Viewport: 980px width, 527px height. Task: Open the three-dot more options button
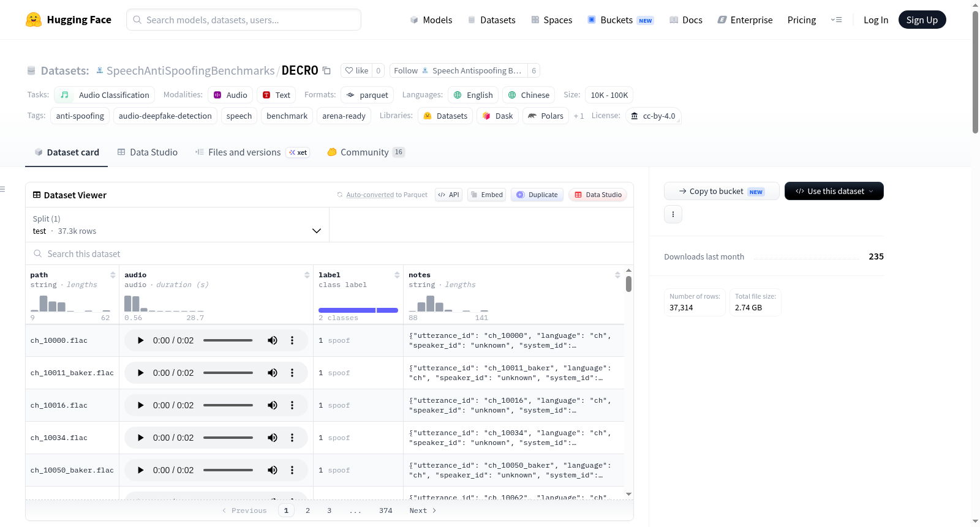click(x=673, y=214)
